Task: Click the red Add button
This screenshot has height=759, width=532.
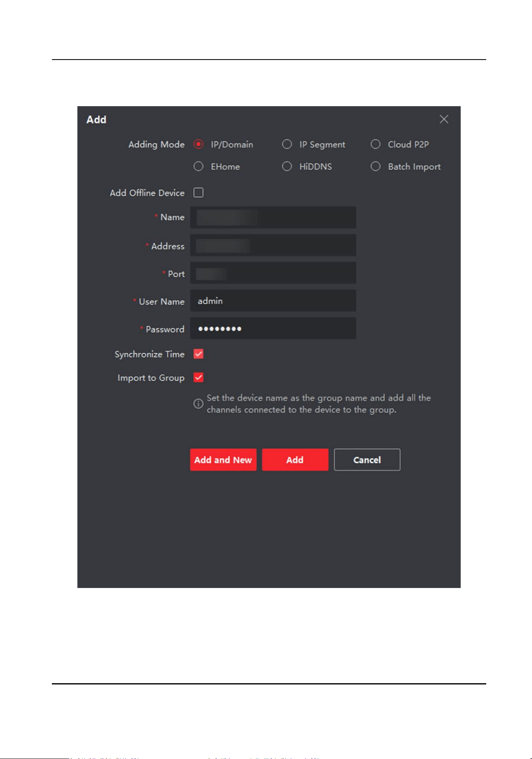Action: 295,460
